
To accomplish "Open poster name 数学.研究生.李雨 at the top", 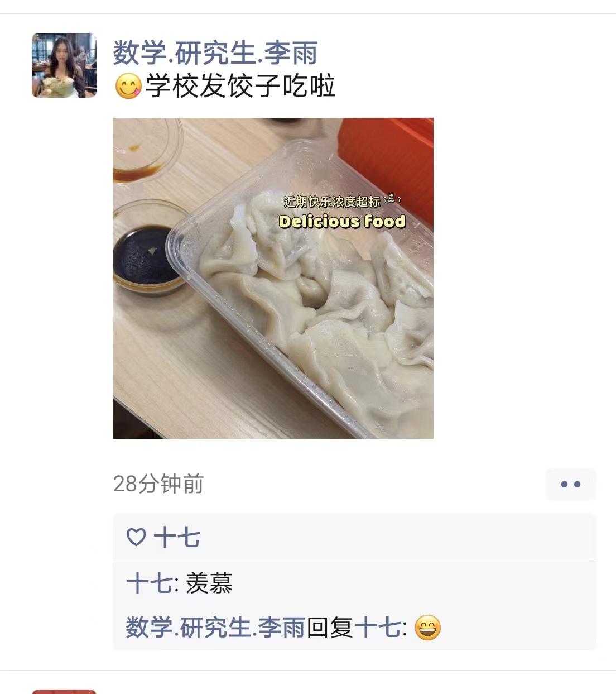I will 215,53.
